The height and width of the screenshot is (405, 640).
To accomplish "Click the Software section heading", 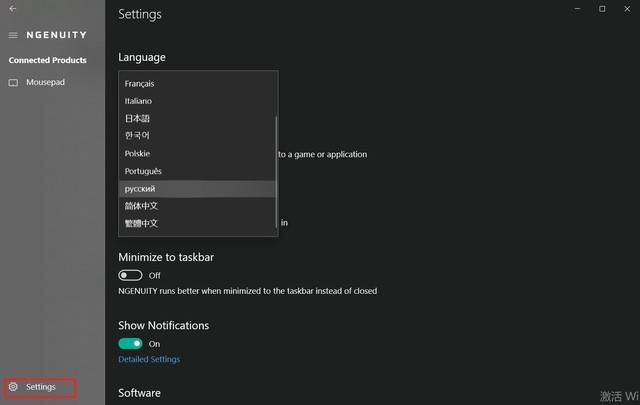I will (x=139, y=393).
